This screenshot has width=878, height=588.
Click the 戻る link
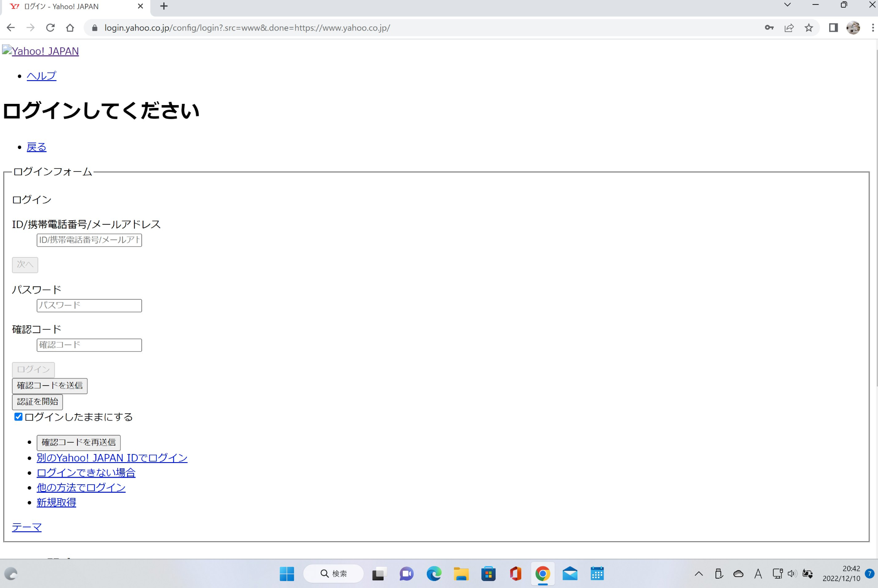coord(37,147)
